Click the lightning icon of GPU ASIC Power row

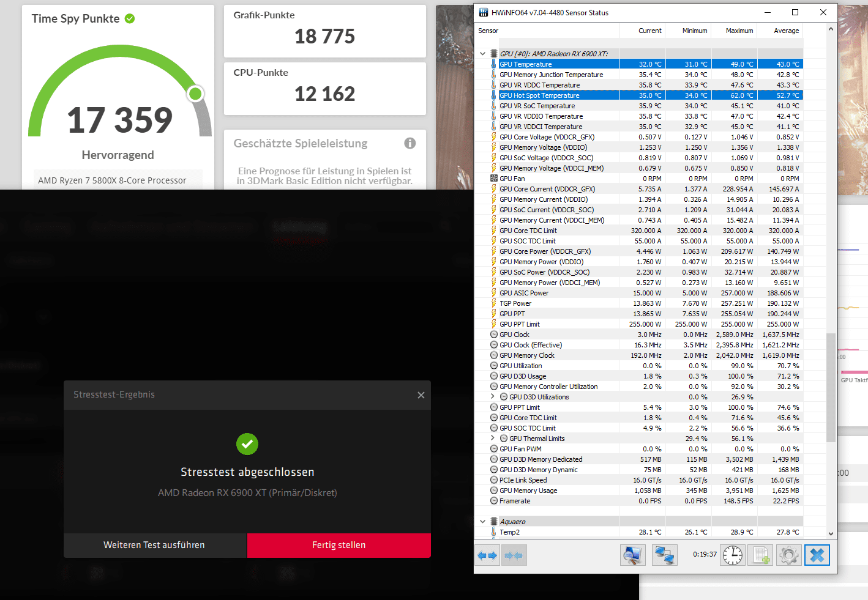click(x=494, y=293)
